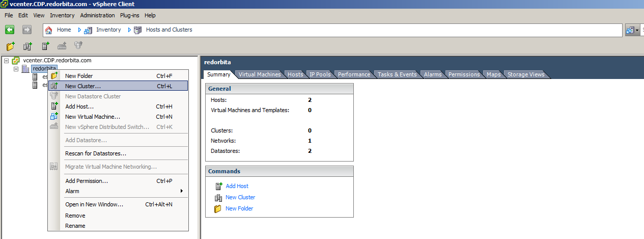Switch to the Alarms tab
Viewport: 644px width, 239px height.
tap(433, 74)
